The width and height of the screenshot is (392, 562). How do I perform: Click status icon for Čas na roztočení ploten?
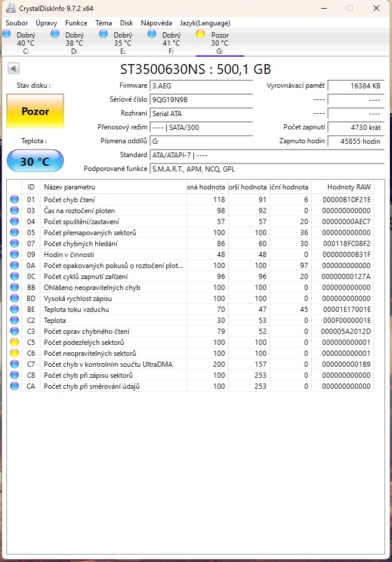(x=14, y=210)
